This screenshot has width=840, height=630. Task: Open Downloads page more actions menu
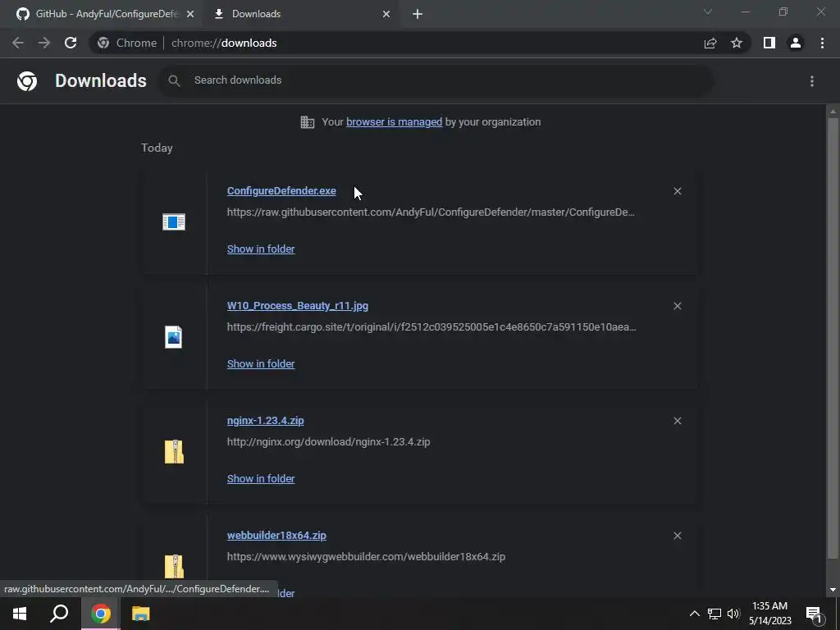pyautogui.click(x=812, y=81)
